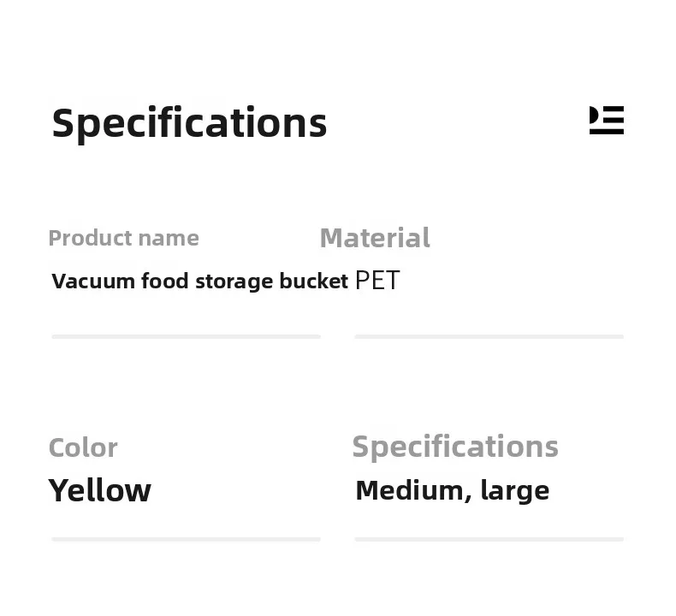Image resolution: width=676 pixels, height=616 pixels.
Task: Click the word large in the size value
Action: click(x=515, y=491)
